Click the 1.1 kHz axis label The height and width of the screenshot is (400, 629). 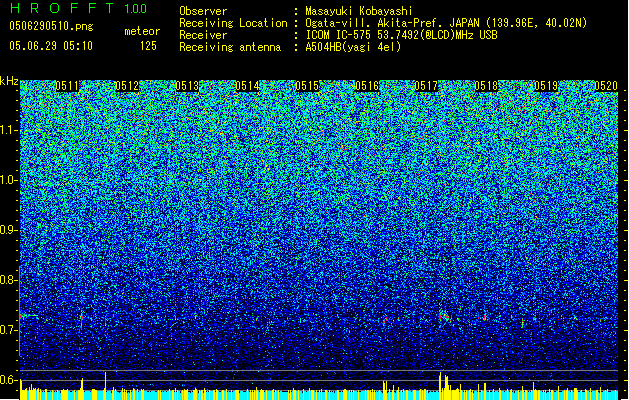pos(9,130)
